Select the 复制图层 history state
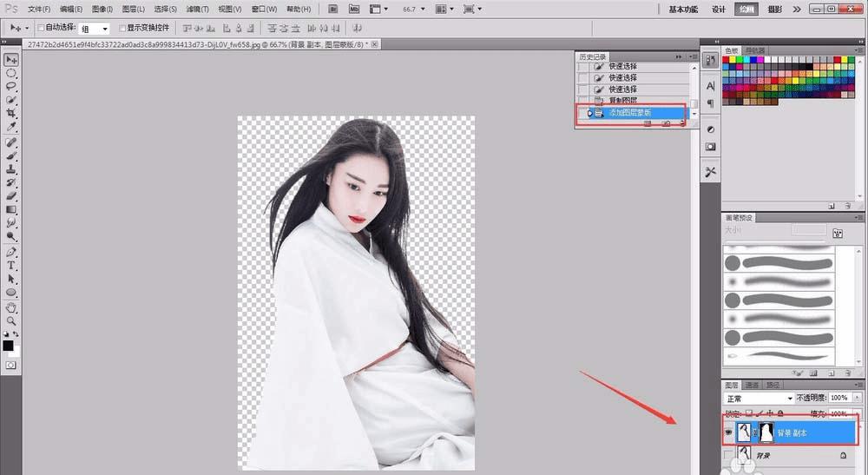The width and height of the screenshot is (868, 475). click(x=622, y=101)
